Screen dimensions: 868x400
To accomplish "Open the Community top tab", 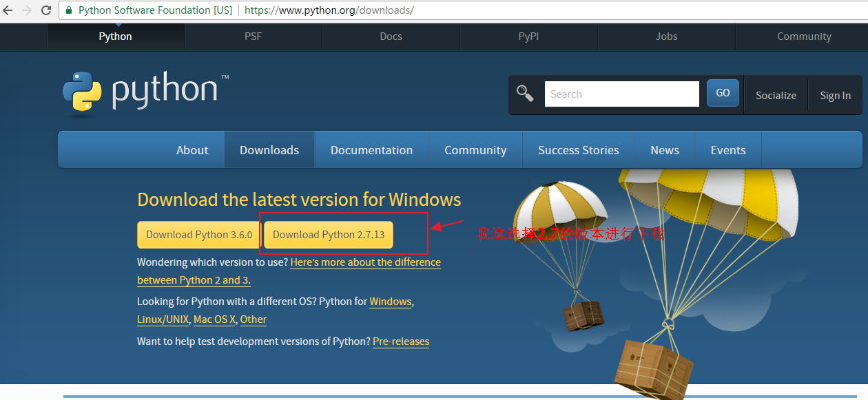I will click(x=804, y=36).
